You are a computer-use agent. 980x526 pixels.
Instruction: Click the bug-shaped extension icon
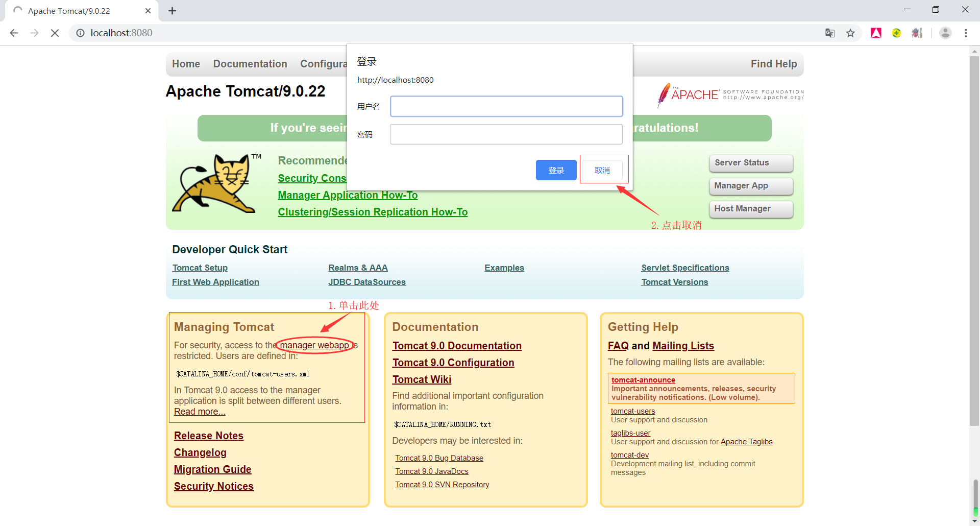click(917, 33)
